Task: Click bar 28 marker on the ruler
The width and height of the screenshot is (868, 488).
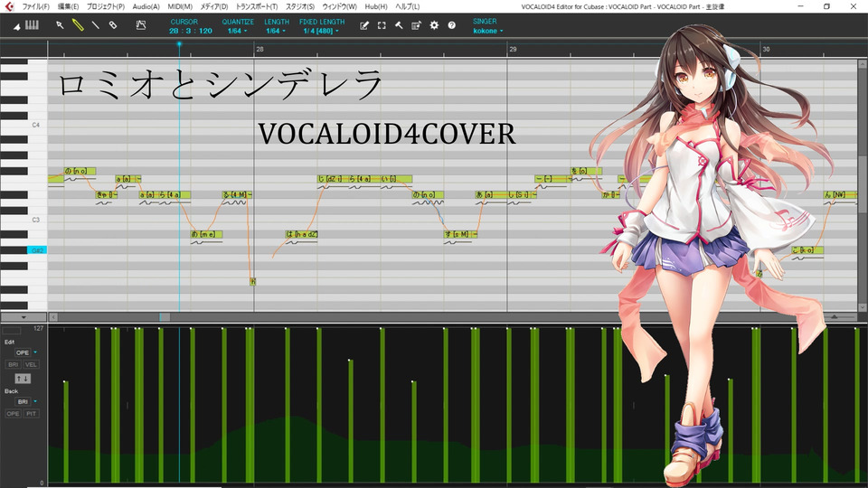Action: (x=259, y=49)
